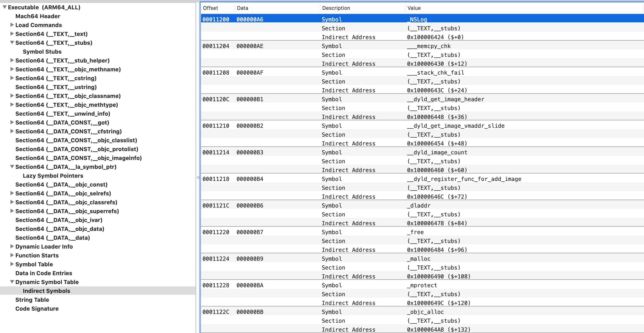Expand Section64 (__TEXT,__text) disclosure triangle

tap(12, 34)
